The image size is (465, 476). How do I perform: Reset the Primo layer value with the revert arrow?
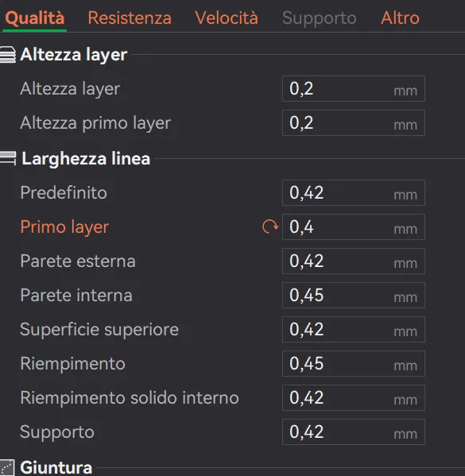(x=270, y=226)
